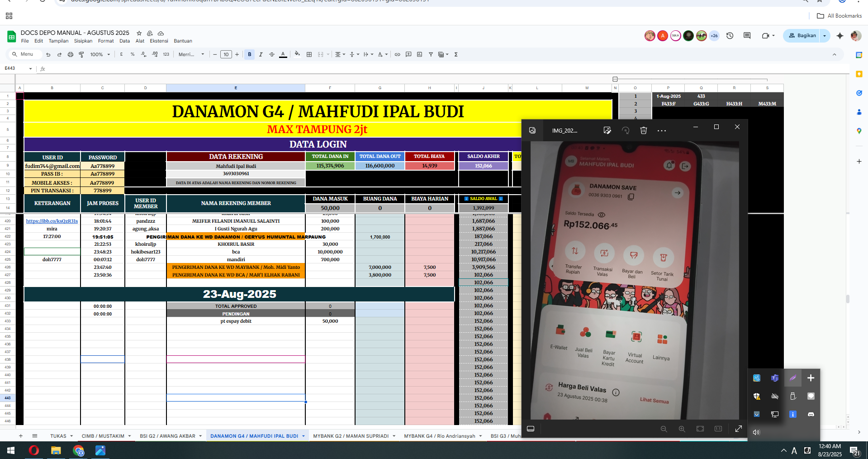Viewport: 868px width, 459px height.
Task: Switch to MYBANK G2 / MAMAN SUPRIADI tab
Action: coord(351,436)
